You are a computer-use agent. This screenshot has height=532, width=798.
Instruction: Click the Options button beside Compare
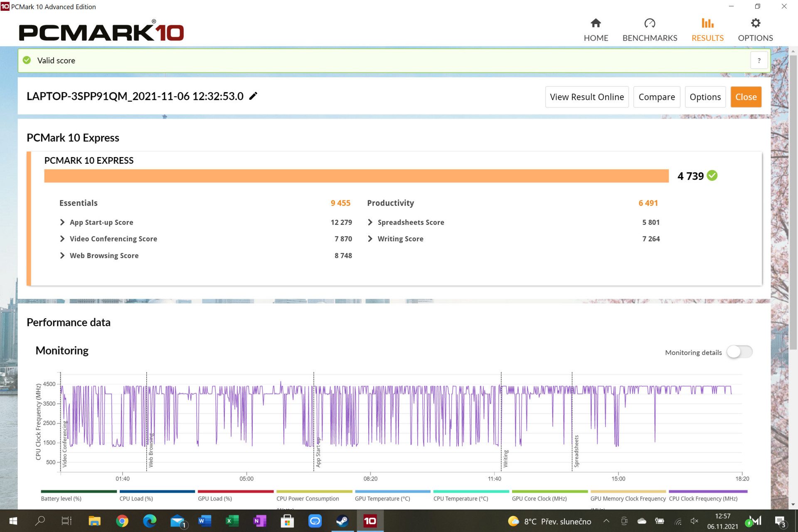coord(705,97)
